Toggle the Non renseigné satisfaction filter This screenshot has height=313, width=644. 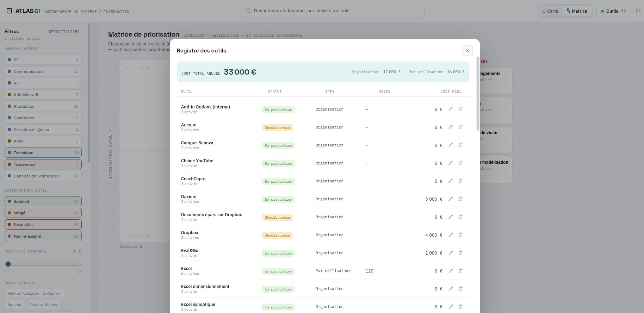pos(43,236)
